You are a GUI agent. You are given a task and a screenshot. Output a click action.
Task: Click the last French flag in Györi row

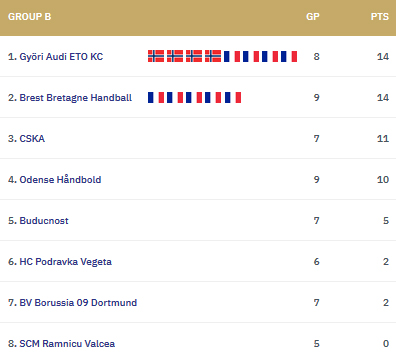[289, 56]
